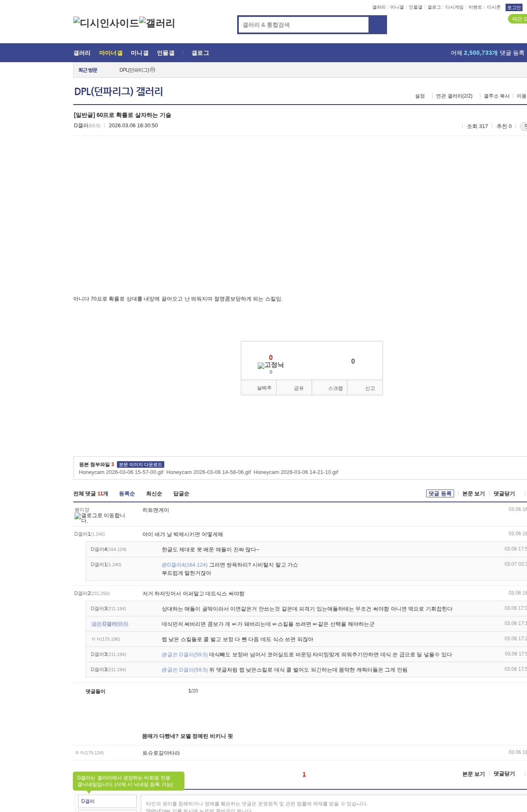Click the blue search button beside the search field
Image resolution: width=527 pixels, height=812 pixels.
[378, 25]
